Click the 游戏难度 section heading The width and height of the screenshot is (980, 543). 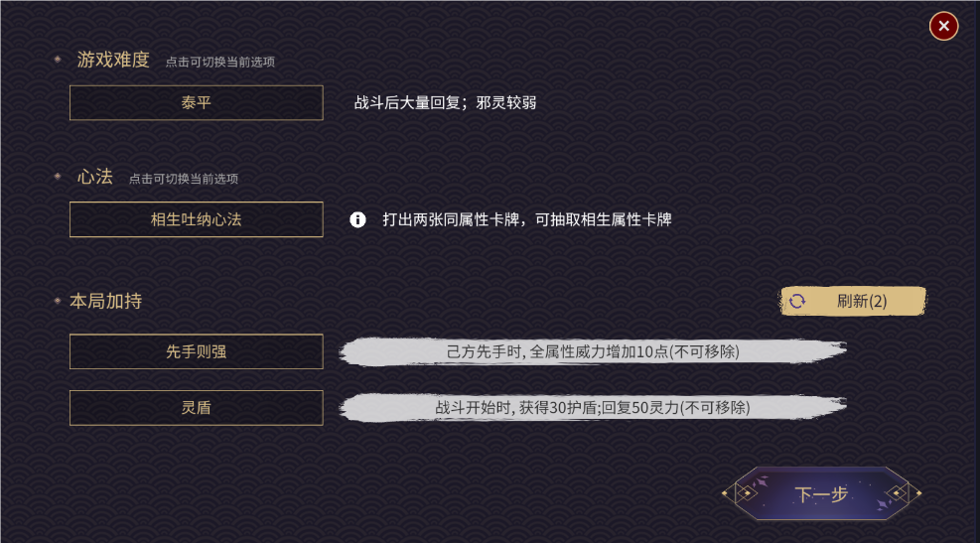[113, 60]
